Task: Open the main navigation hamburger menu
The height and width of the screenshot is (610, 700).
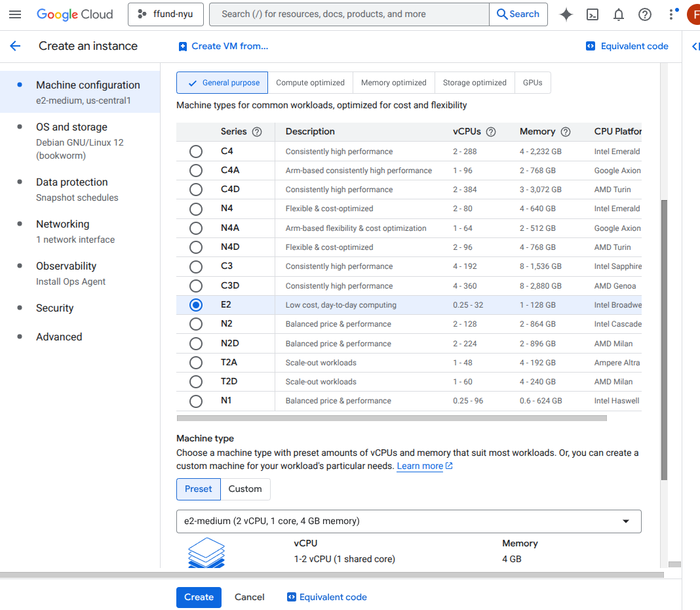Action: (x=15, y=14)
